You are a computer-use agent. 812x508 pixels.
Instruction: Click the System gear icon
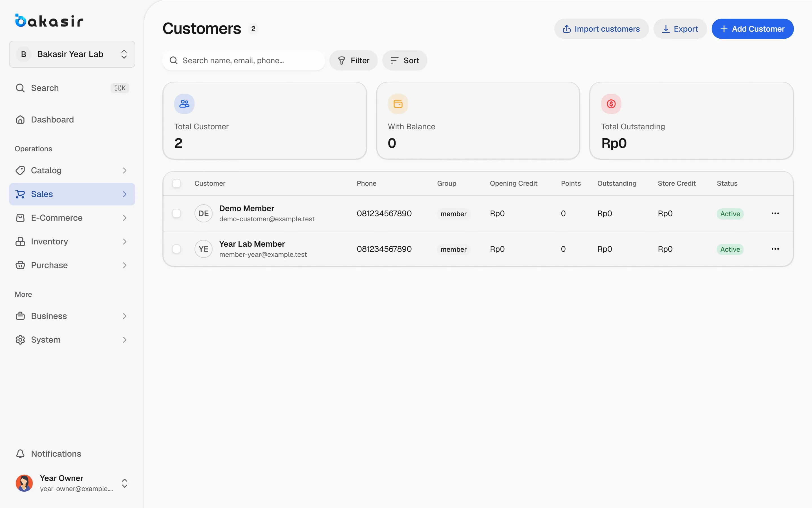(20, 340)
